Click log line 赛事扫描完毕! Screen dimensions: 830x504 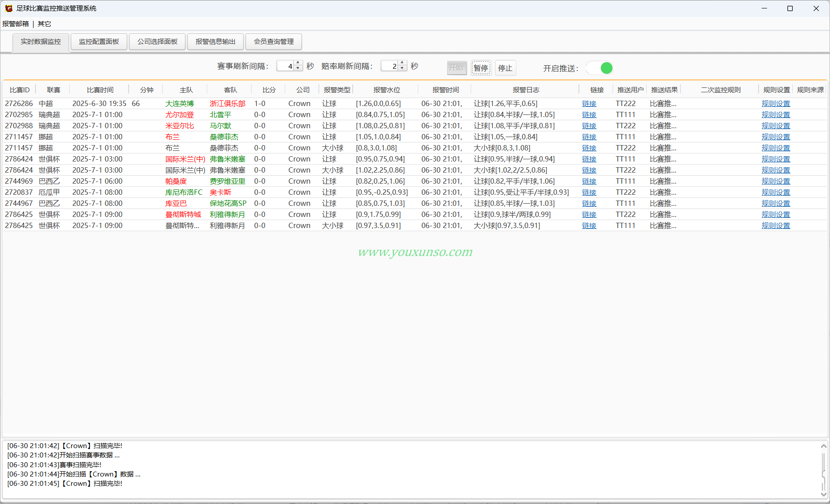(55, 465)
